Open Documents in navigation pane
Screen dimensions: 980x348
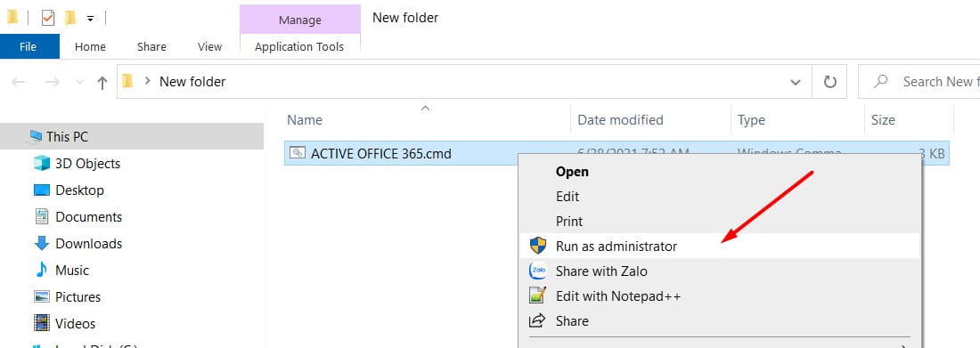(89, 217)
